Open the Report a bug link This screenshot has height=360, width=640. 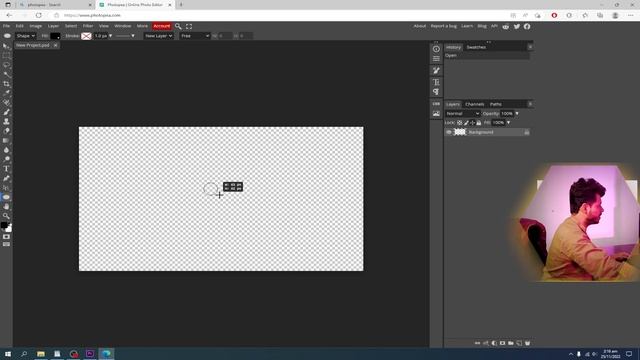[443, 26]
